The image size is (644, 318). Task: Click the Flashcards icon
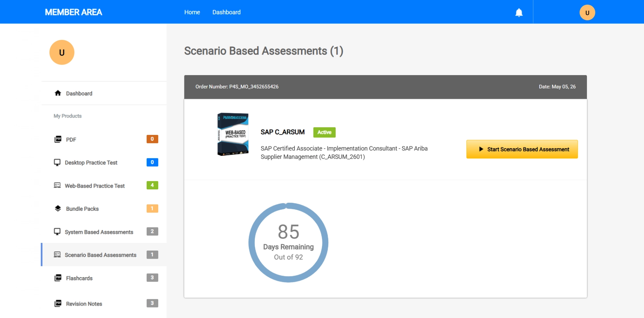click(58, 278)
